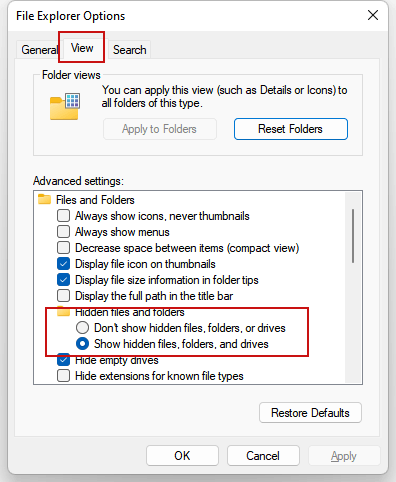Click Restore Defaults
Viewport: 396px width, 482px height.
[310, 413]
